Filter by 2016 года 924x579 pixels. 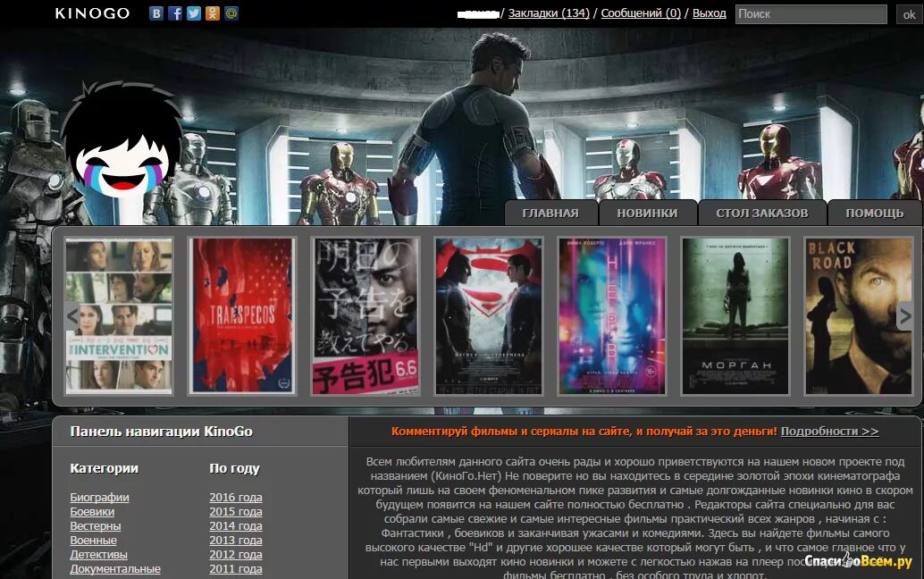(236, 497)
